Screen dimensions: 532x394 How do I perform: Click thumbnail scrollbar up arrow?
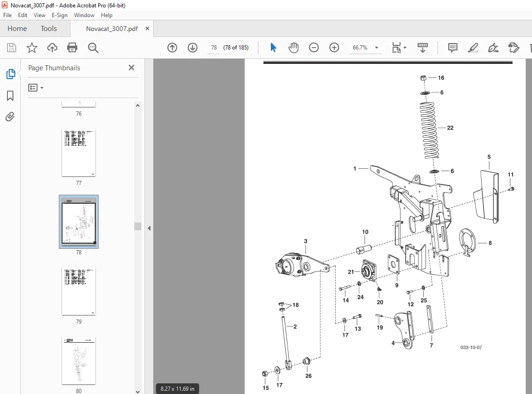coord(138,105)
